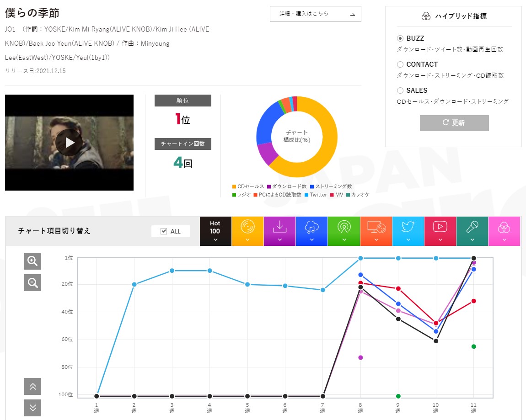Click the チャートイン回数 header label
The height and width of the screenshot is (420, 526).
(x=183, y=144)
